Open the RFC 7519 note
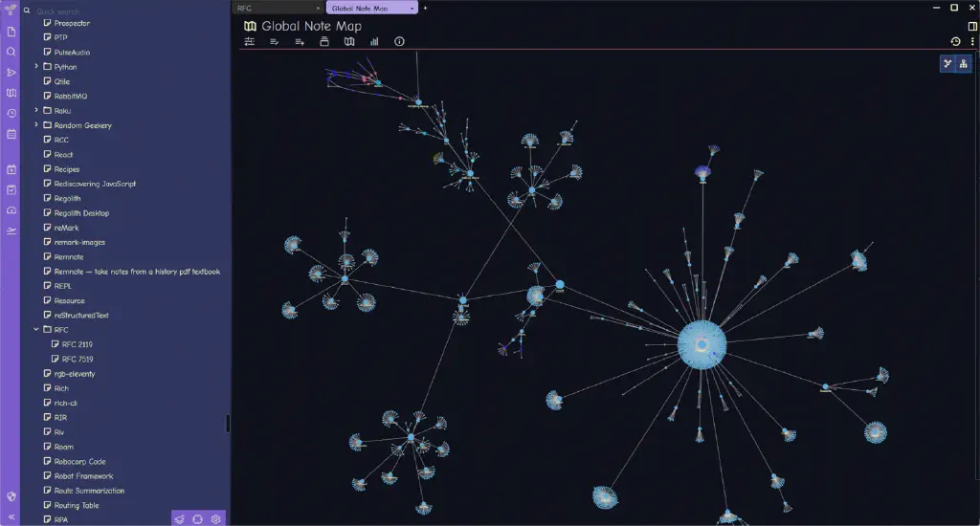The width and height of the screenshot is (980, 526). coord(77,360)
